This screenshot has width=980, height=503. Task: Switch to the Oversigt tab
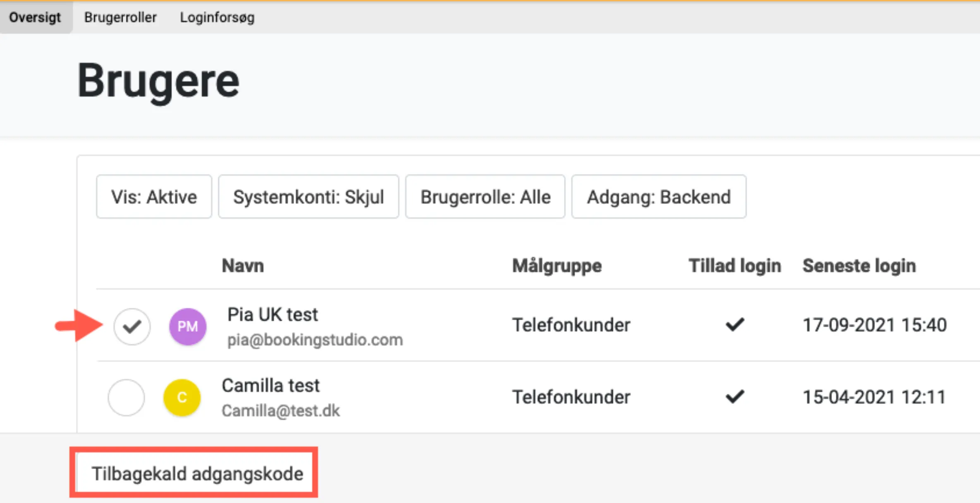coord(35,17)
